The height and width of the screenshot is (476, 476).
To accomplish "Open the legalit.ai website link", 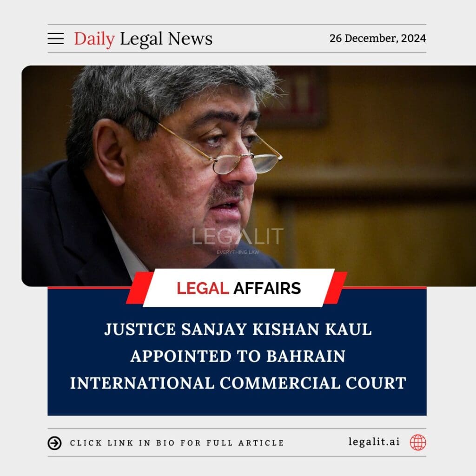I will tap(374, 442).
